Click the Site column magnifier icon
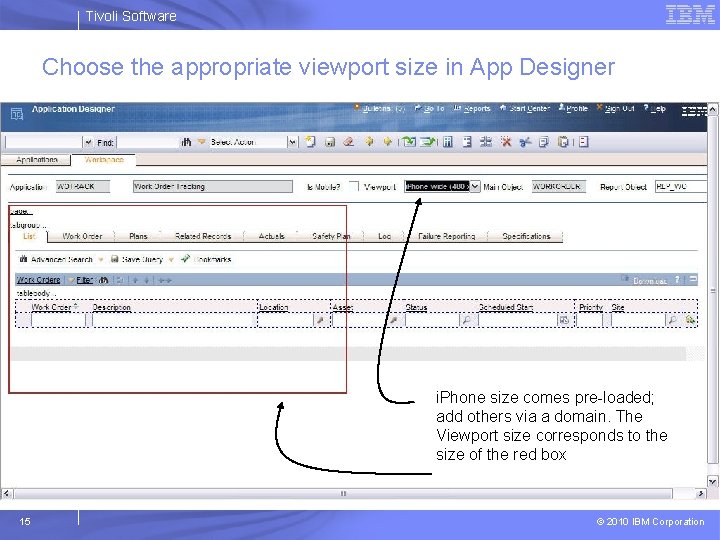This screenshot has height=540, width=720. click(672, 320)
